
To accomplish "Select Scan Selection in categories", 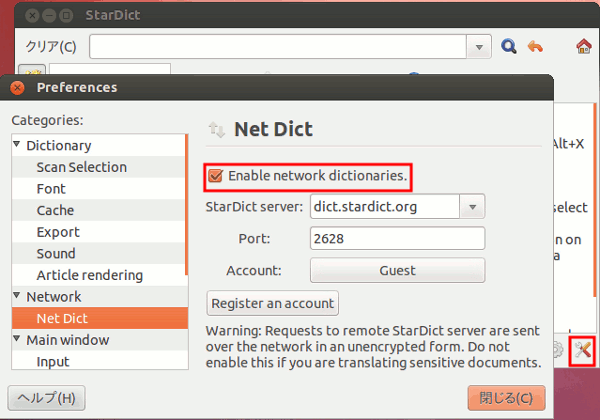I will click(81, 167).
